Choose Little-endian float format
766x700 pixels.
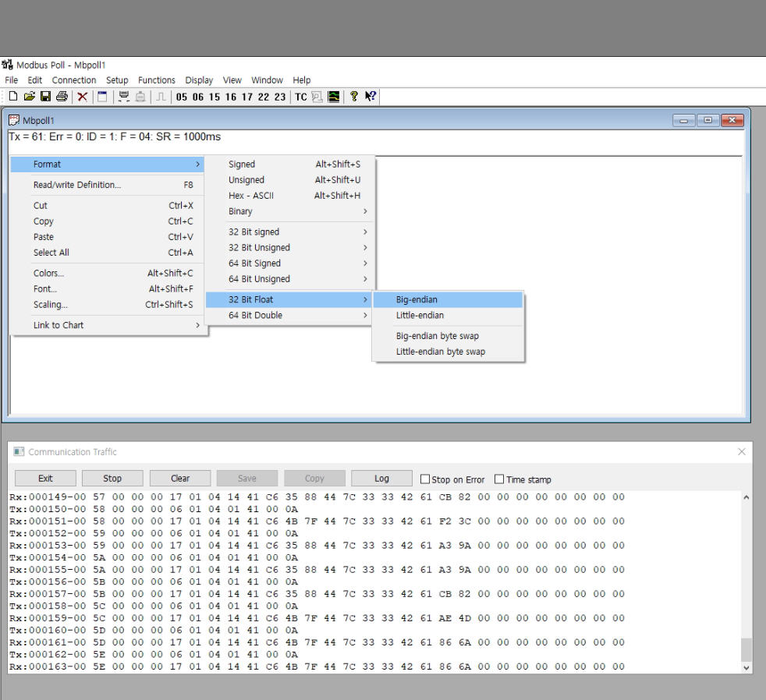(448, 316)
